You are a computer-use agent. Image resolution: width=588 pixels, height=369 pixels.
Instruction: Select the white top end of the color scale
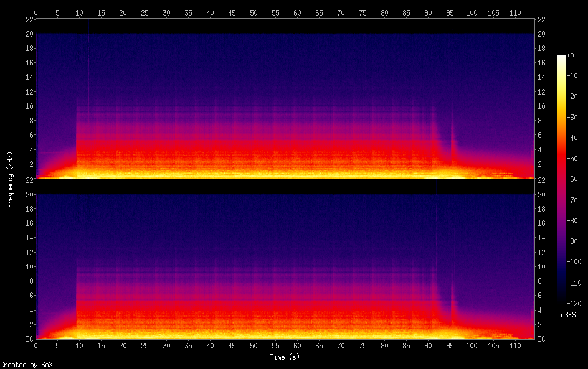[x=562, y=57]
